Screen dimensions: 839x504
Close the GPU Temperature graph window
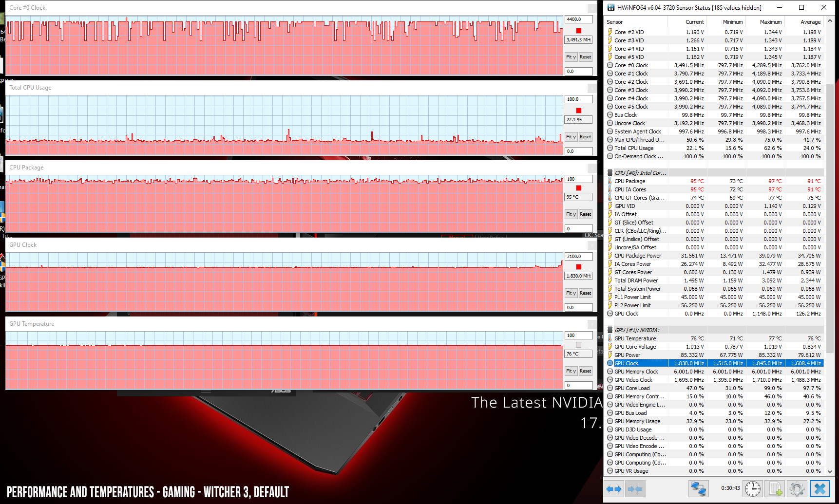[x=592, y=324]
